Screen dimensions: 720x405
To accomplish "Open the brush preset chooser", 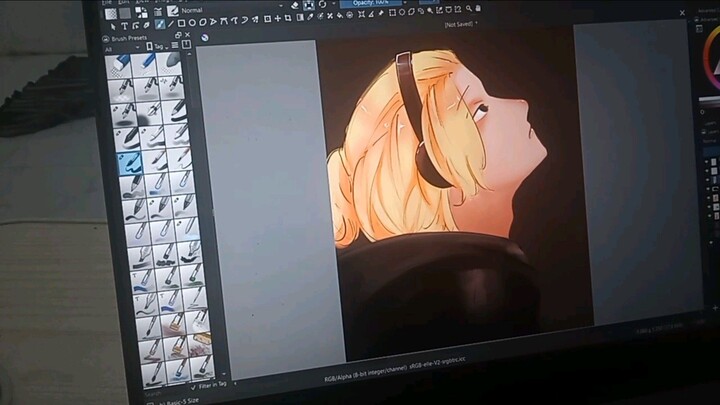I will tap(173, 10).
